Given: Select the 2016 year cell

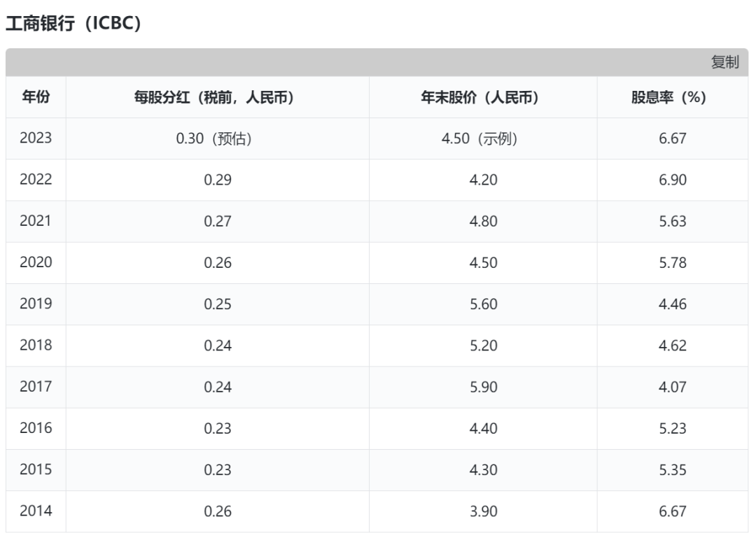Looking at the screenshot, I should 36,428.
